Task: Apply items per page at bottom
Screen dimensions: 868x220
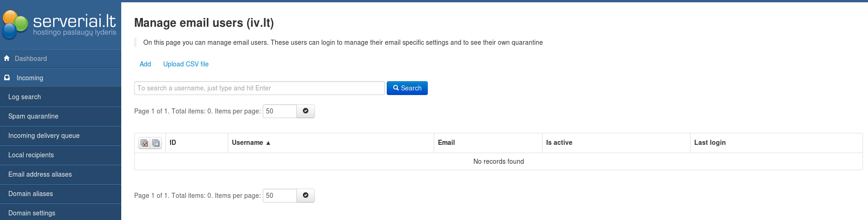Action: click(305, 196)
